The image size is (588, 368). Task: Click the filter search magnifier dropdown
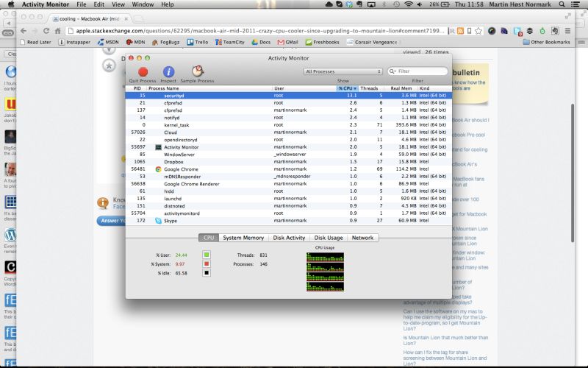click(x=392, y=71)
